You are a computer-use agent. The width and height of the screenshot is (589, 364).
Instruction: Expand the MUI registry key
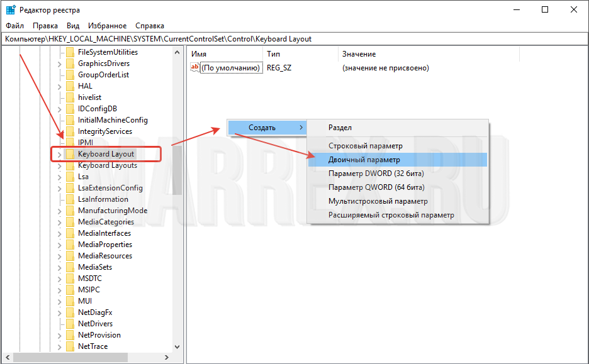[59, 301]
